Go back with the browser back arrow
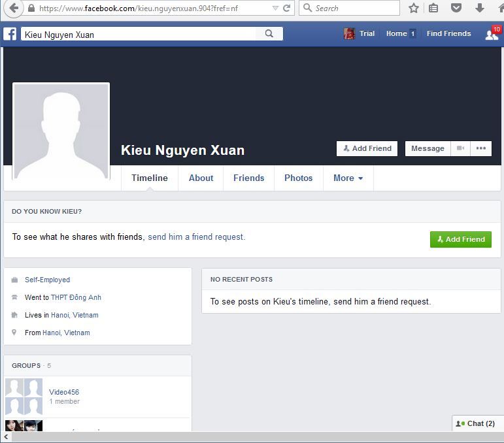 point(14,8)
